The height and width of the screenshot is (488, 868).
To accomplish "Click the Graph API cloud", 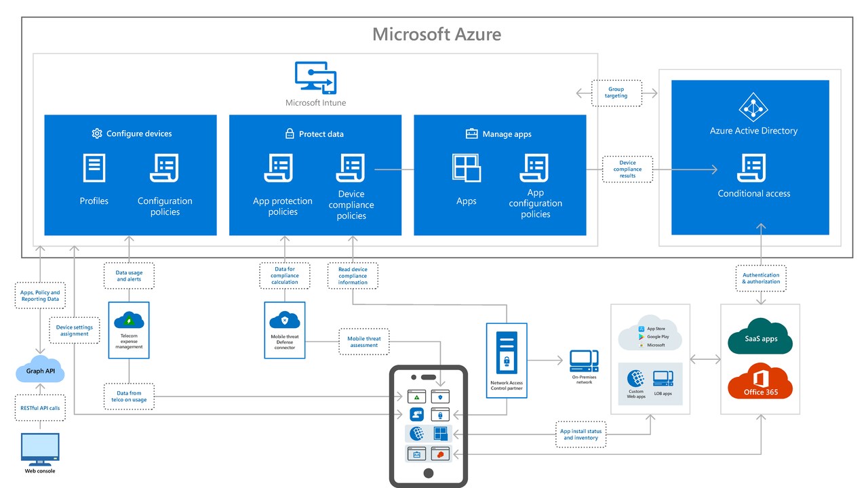I will [40, 369].
